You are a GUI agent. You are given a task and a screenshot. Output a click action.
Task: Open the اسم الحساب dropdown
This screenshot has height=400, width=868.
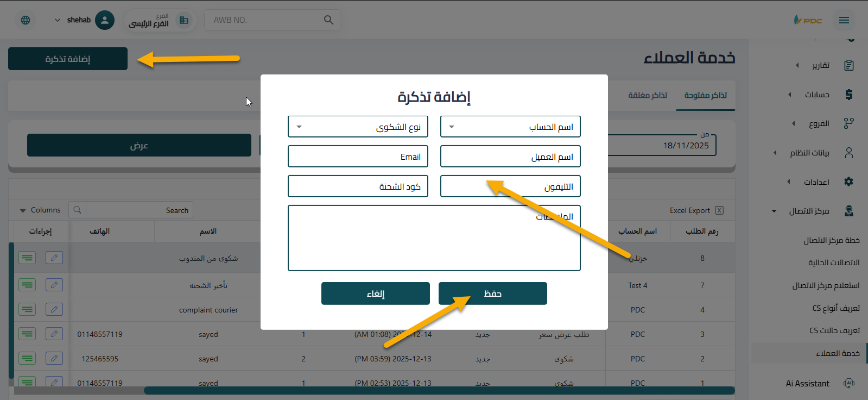click(510, 127)
